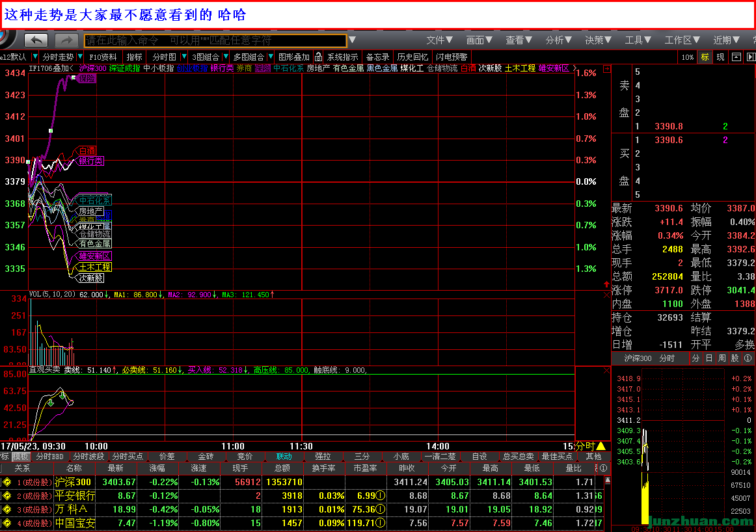Click the back arrow navigation button
The height and width of the screenshot is (532, 756).
(x=36, y=40)
